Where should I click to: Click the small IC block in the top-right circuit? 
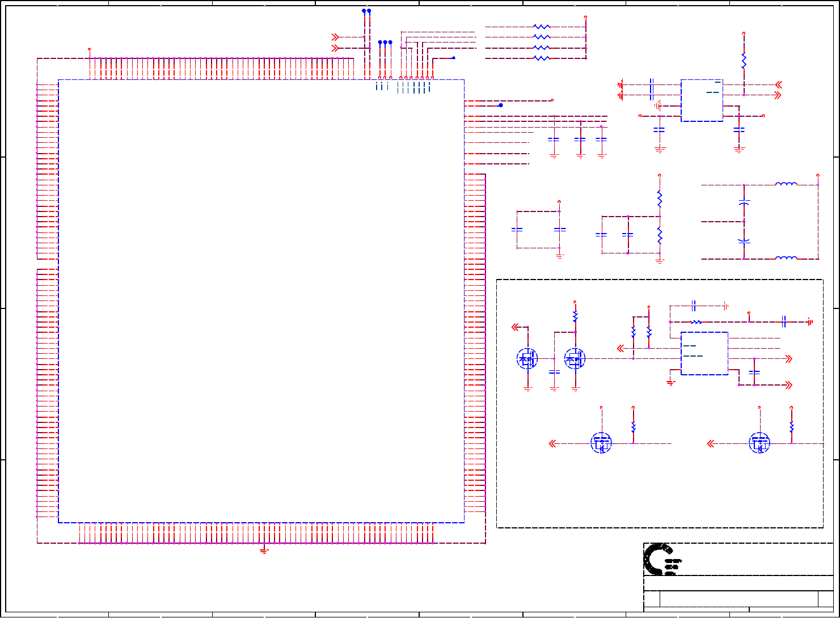tap(702, 100)
